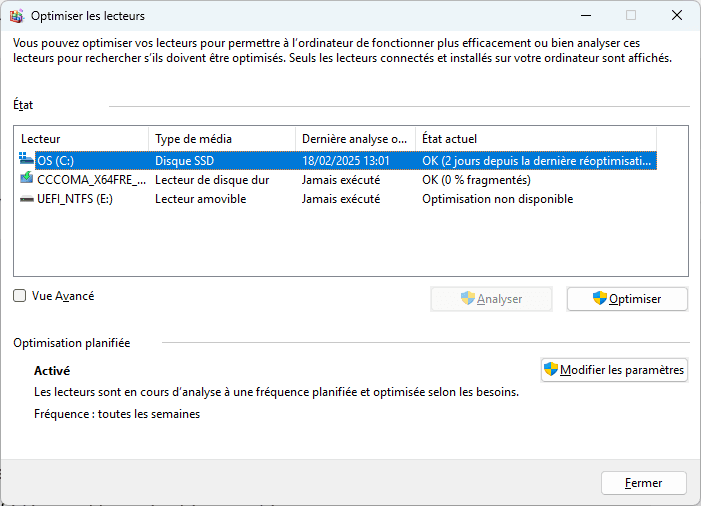Click Fréquence : toutes les semaines text
701x506 pixels.
pos(117,414)
